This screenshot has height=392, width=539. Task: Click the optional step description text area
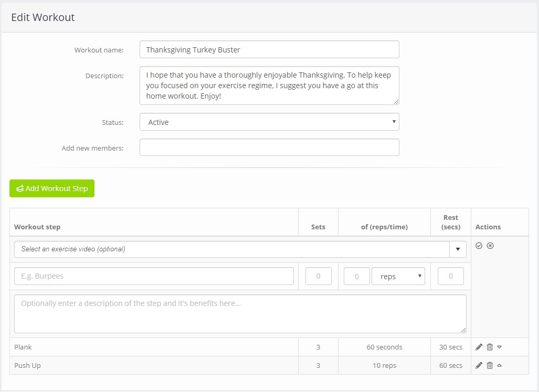tap(240, 314)
